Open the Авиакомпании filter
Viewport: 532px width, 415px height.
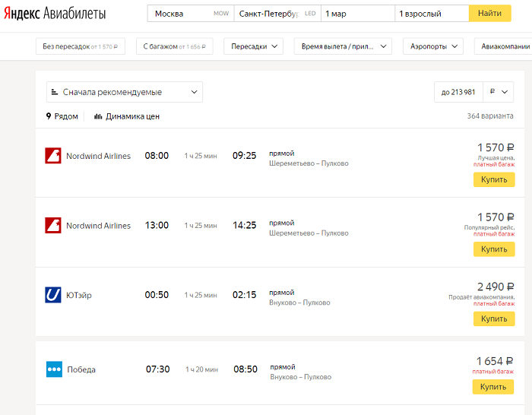503,46
